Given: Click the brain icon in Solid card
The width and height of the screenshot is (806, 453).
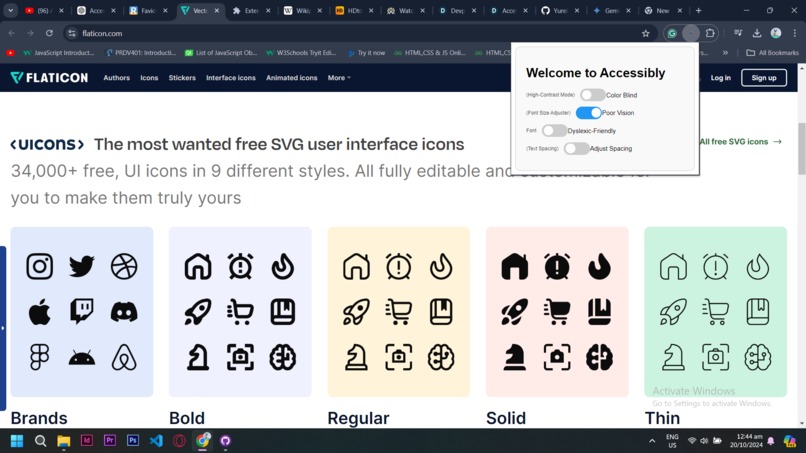Looking at the screenshot, I should pyautogui.click(x=599, y=357).
